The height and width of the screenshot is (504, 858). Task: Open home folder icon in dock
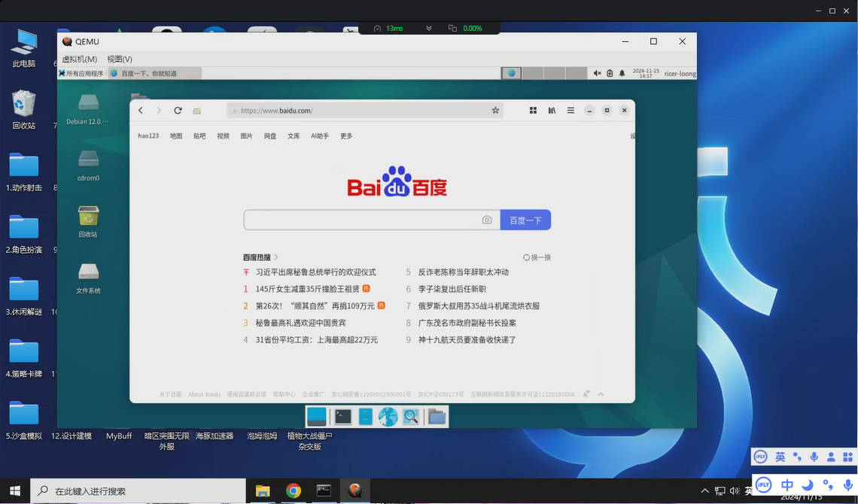click(437, 417)
